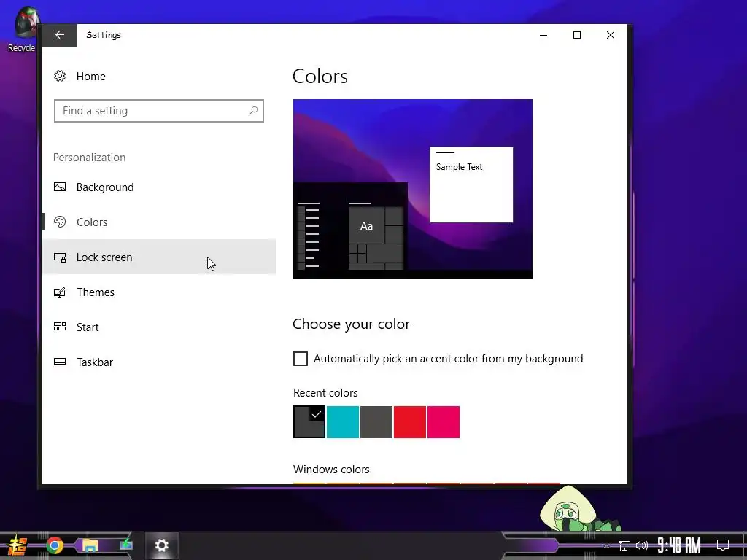Click the Taskbar bar icon
Viewport: 747px width, 560px height.
point(60,362)
